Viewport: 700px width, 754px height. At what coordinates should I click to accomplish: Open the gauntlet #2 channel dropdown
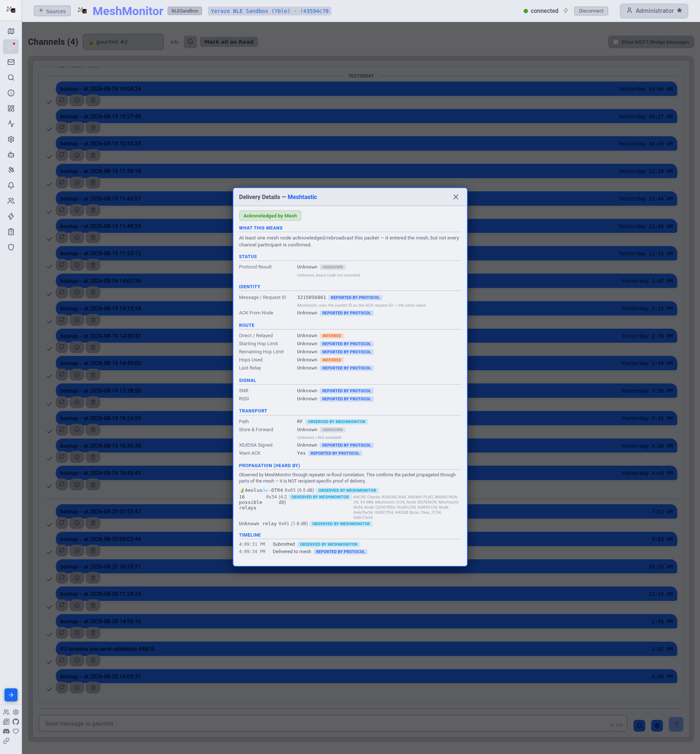pos(123,42)
